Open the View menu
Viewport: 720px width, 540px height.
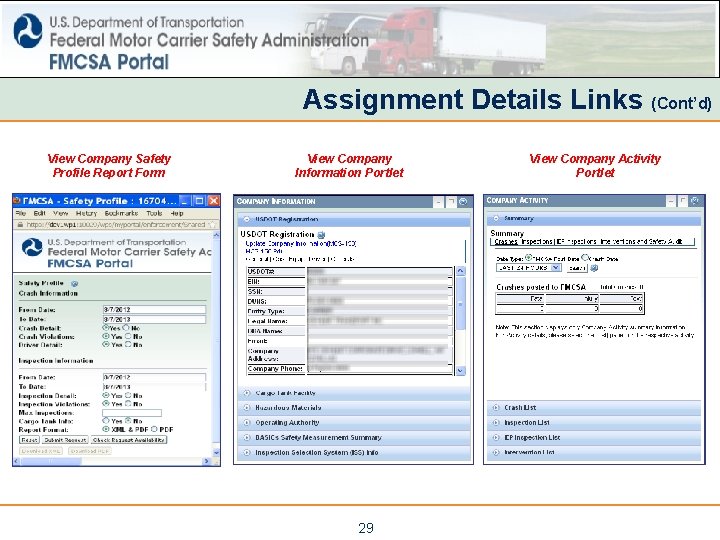(60, 214)
